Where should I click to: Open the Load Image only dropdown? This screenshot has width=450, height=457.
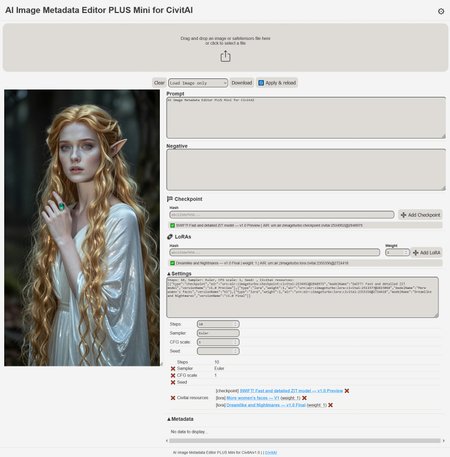coord(198,83)
